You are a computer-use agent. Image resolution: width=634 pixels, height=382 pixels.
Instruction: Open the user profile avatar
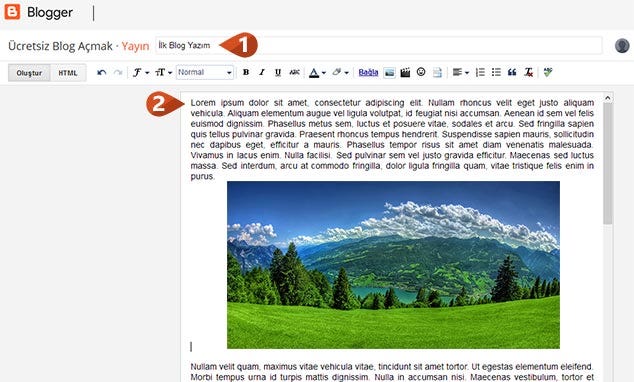622,46
